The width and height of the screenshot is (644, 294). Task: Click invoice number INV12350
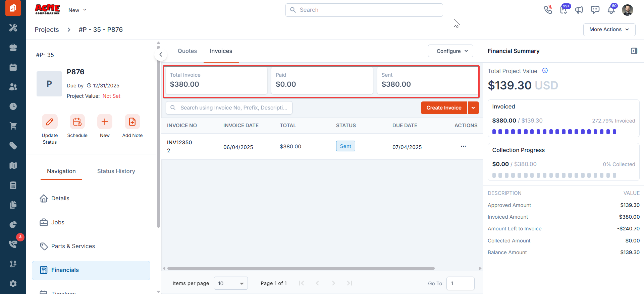pyautogui.click(x=179, y=146)
